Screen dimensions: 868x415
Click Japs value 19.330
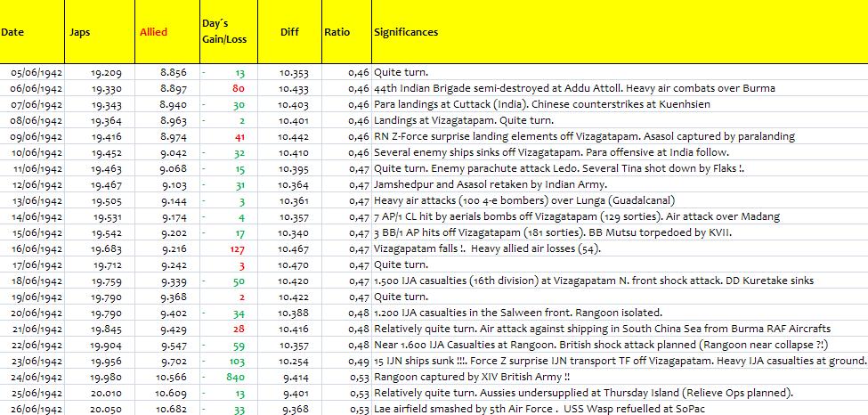click(x=100, y=88)
